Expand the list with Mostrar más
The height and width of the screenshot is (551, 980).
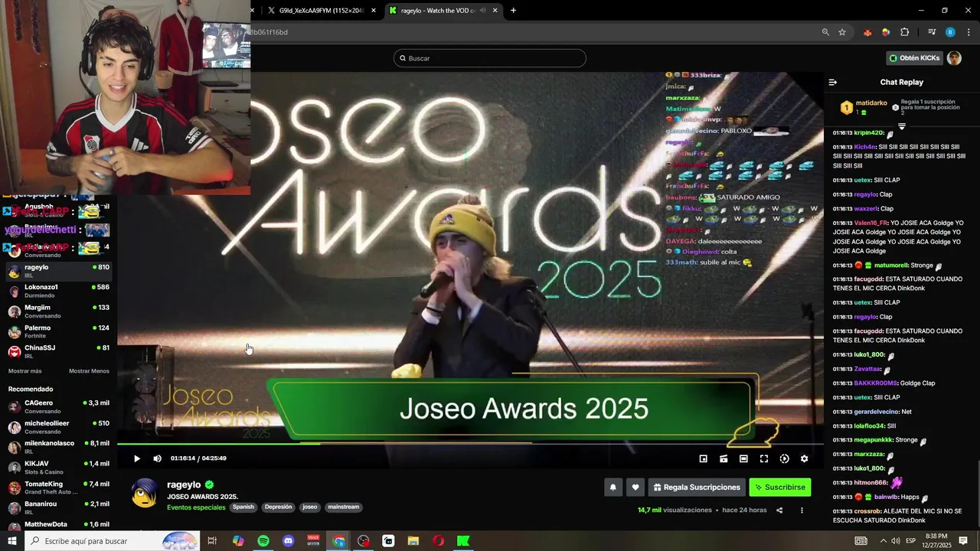(x=25, y=371)
